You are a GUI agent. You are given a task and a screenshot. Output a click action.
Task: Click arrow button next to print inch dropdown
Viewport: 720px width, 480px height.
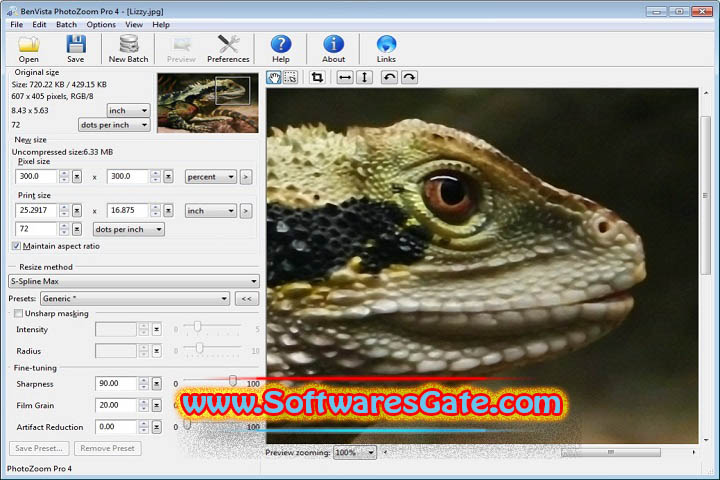click(x=246, y=211)
